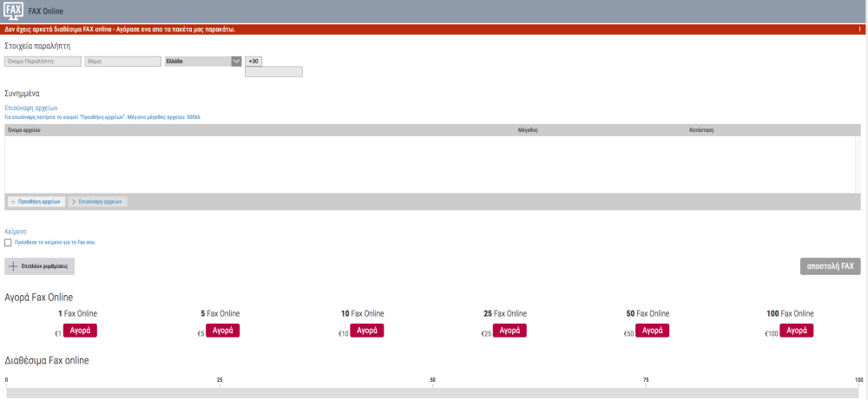Click 'Αγορά' under 10 Fax Online
The width and height of the screenshot is (868, 400).
click(366, 331)
